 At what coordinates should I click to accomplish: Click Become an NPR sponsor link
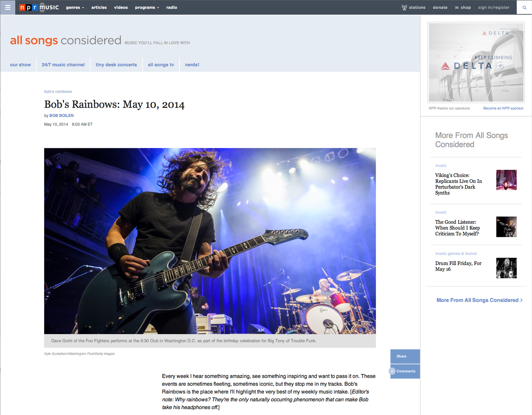tap(503, 108)
